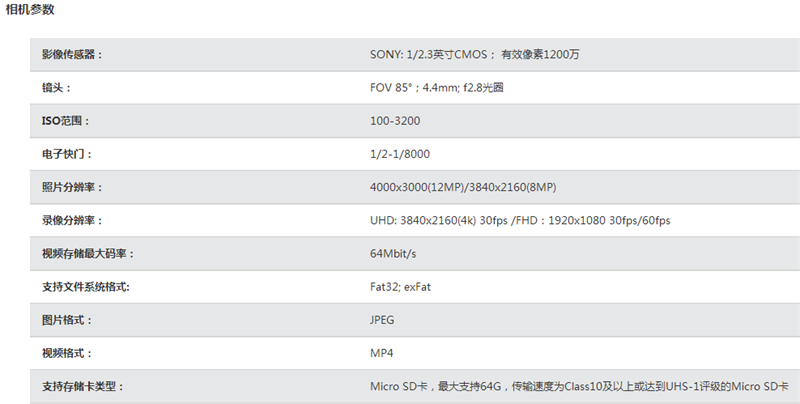Viewport: 800px width, 404px height.
Task: Click the 相机参数 section heading
Action: click(31, 10)
